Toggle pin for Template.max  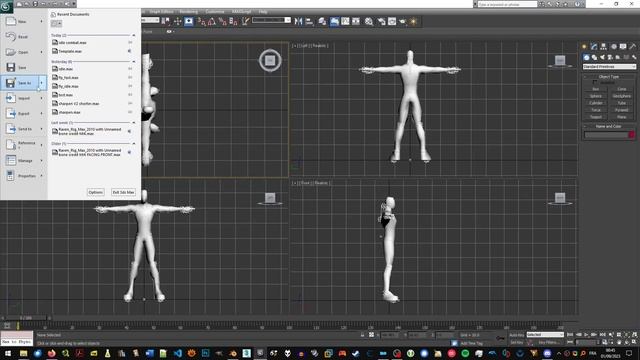coord(130,51)
